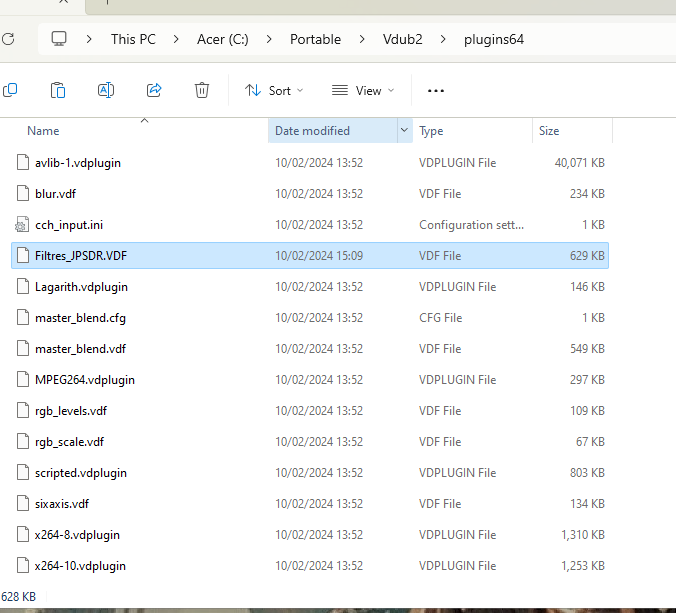The image size is (676, 613).
Task: Click the 803 KB size cell
Action: (587, 473)
